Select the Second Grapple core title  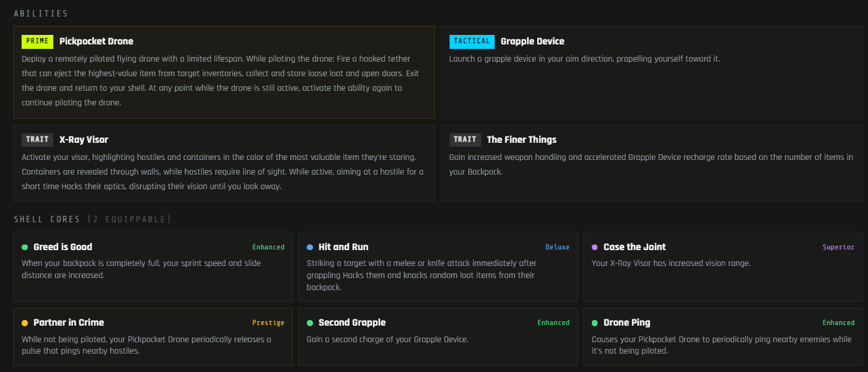(x=352, y=322)
